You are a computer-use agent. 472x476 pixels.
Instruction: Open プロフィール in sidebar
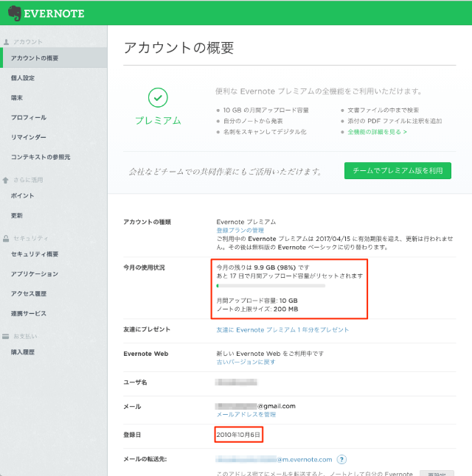(29, 117)
